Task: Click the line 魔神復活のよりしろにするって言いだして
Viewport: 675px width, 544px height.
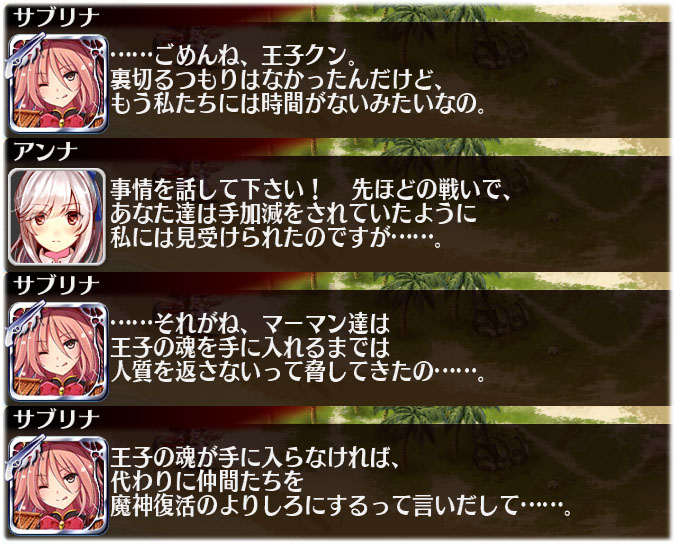Action: [x=341, y=506]
